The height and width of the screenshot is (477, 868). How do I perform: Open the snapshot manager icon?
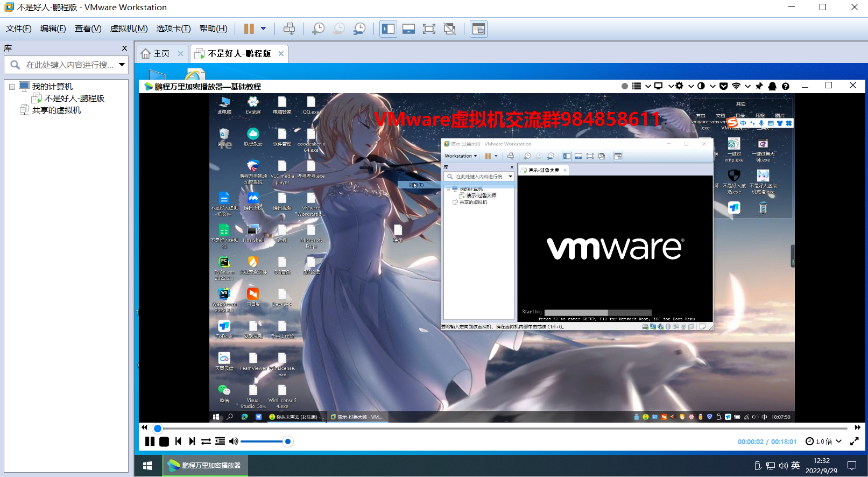[x=359, y=29]
